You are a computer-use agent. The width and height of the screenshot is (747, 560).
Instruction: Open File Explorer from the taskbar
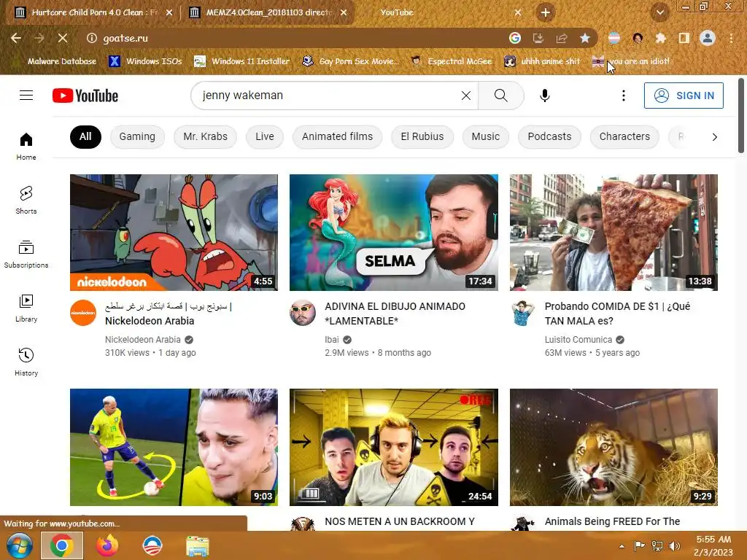click(x=197, y=545)
